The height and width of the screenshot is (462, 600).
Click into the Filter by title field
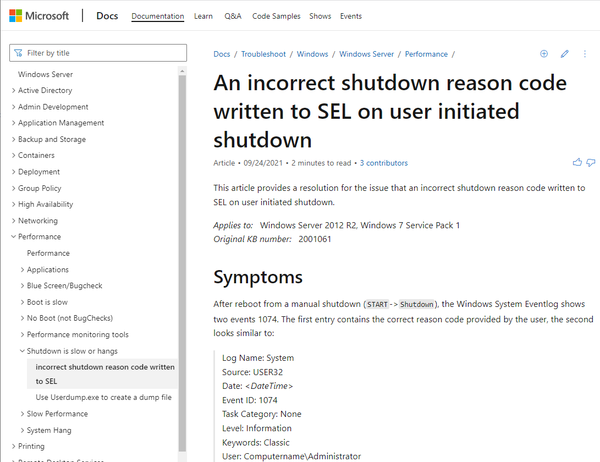pos(98,53)
